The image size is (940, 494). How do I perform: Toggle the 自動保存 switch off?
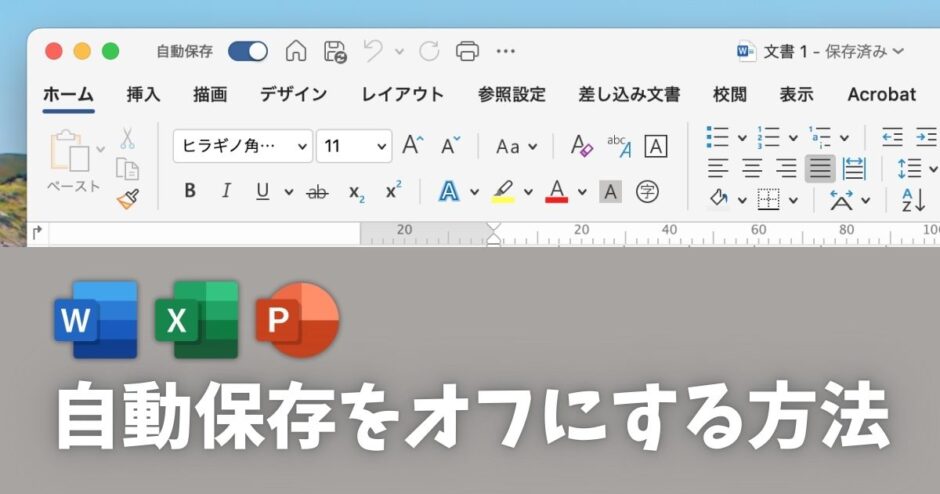point(248,52)
